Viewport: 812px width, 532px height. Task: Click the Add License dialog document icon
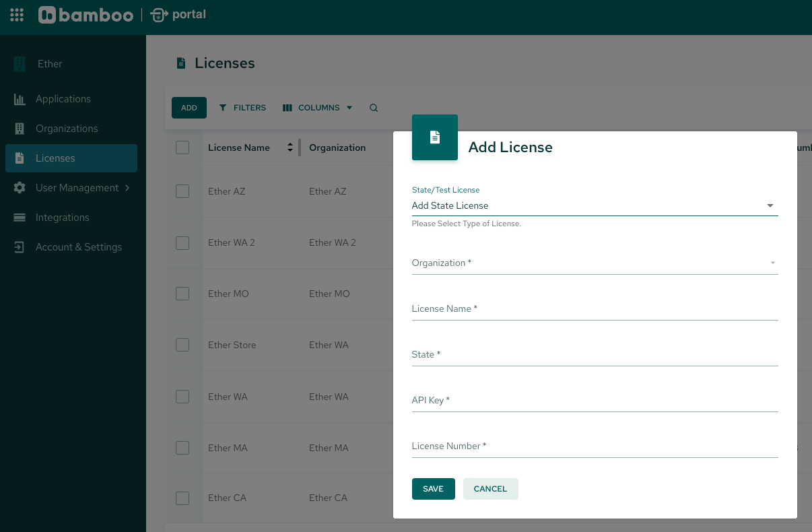point(435,137)
